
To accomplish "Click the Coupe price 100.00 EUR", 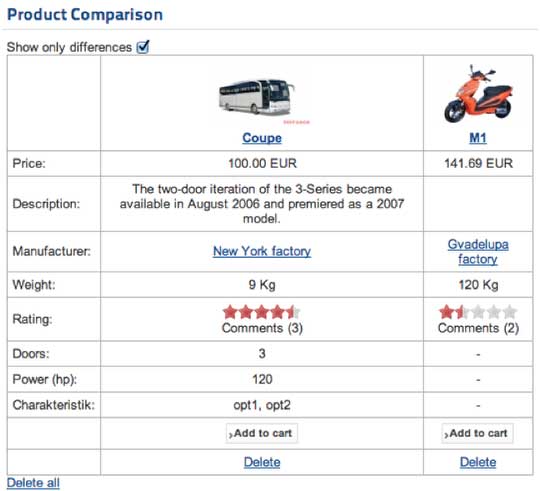I will [x=262, y=163].
